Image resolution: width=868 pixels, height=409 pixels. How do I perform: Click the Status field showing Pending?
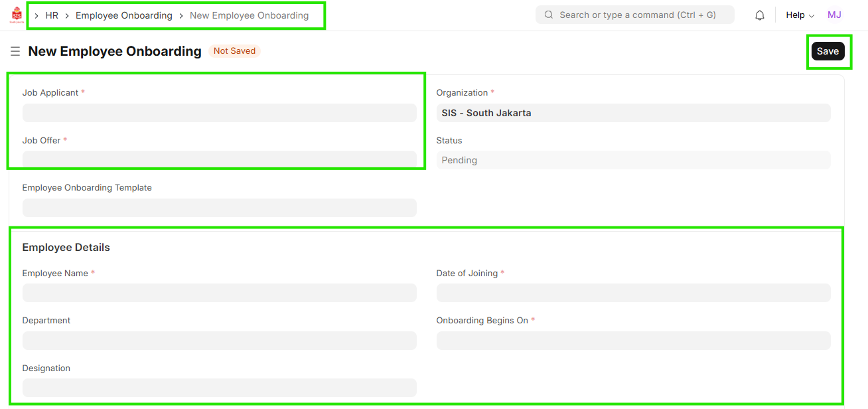tap(632, 160)
